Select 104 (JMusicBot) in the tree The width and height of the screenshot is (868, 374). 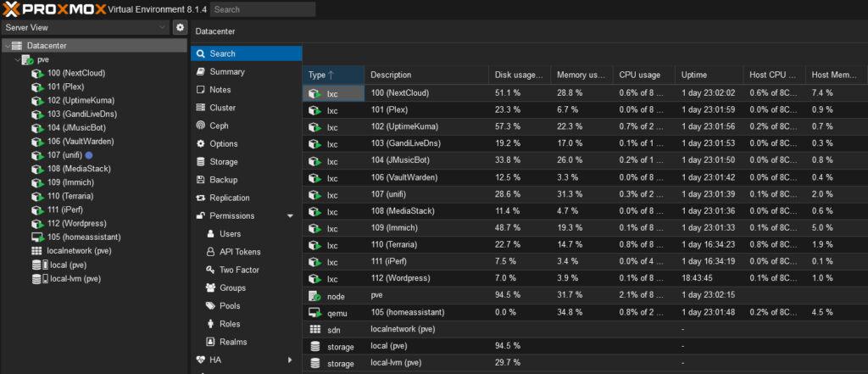click(x=78, y=128)
